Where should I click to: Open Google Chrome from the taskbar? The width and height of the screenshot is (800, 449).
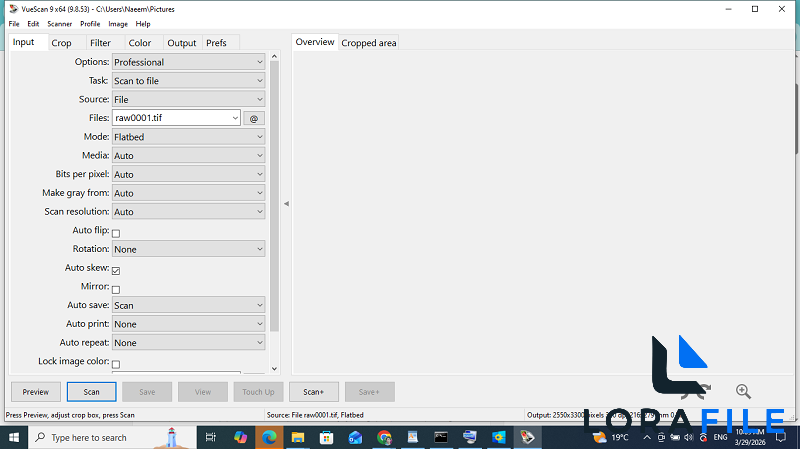point(384,437)
